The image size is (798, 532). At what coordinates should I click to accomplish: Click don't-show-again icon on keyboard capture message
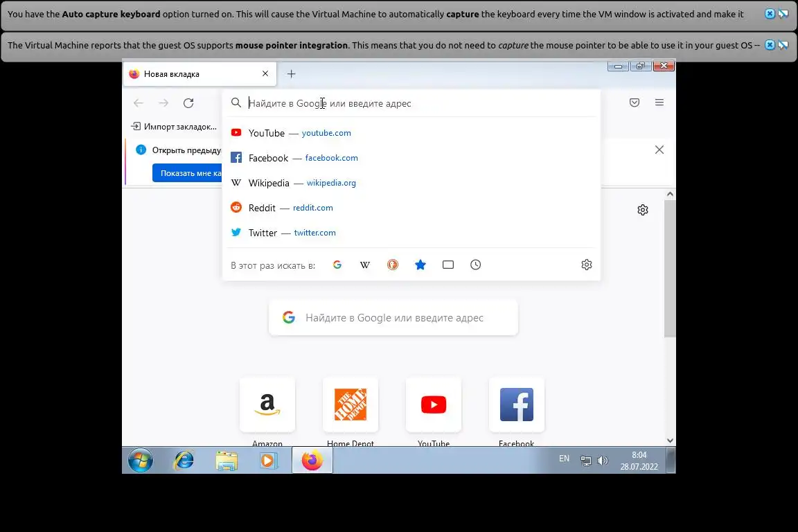783,14
